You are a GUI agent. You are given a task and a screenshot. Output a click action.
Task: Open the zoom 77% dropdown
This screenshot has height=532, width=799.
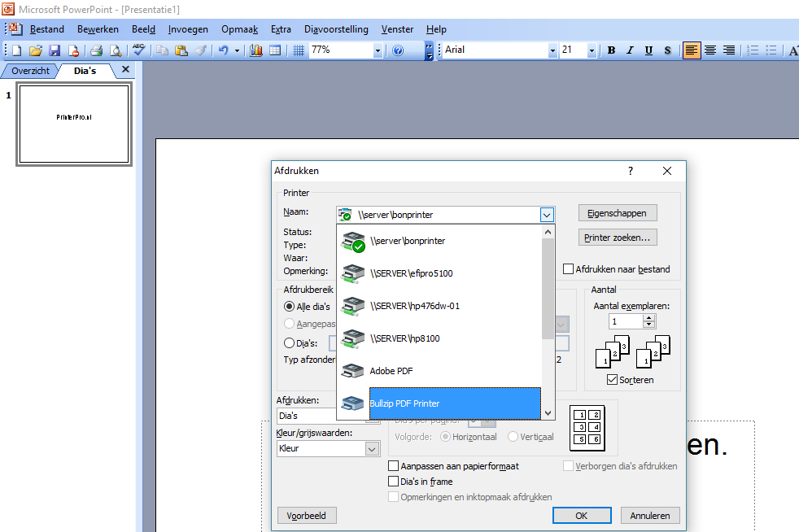378,50
